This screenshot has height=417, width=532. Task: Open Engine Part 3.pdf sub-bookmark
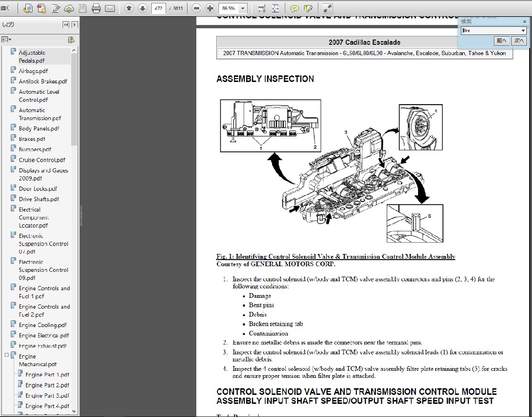click(x=47, y=396)
